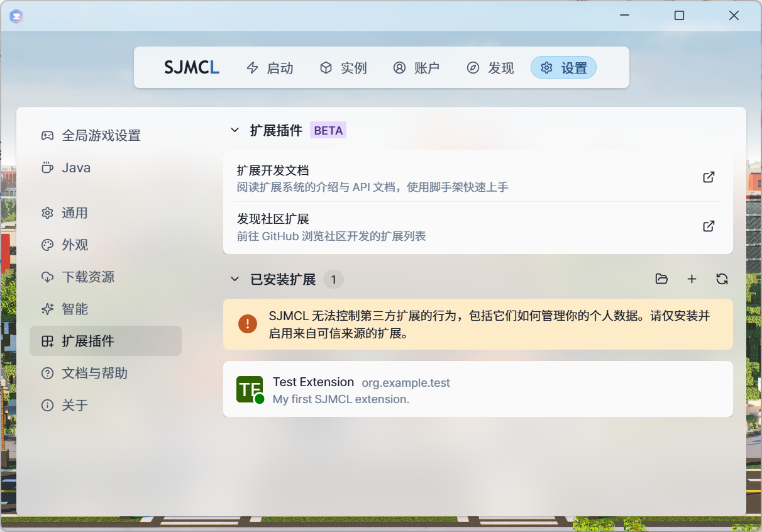Select the Test Extension list entry
The height and width of the screenshot is (532, 762).
478,389
